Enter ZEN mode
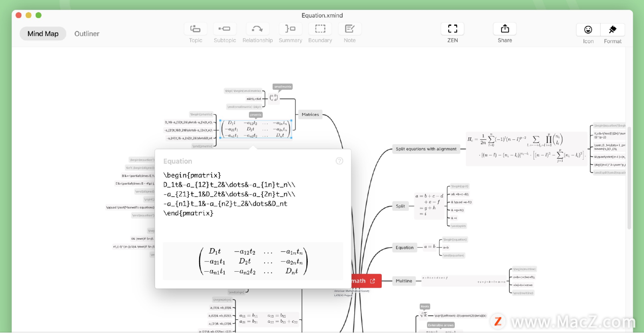 click(453, 29)
